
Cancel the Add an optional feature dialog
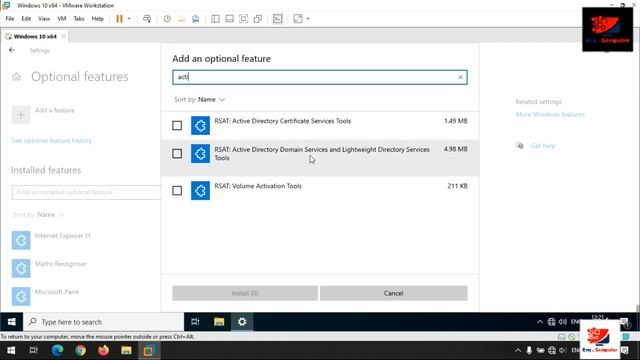(393, 293)
